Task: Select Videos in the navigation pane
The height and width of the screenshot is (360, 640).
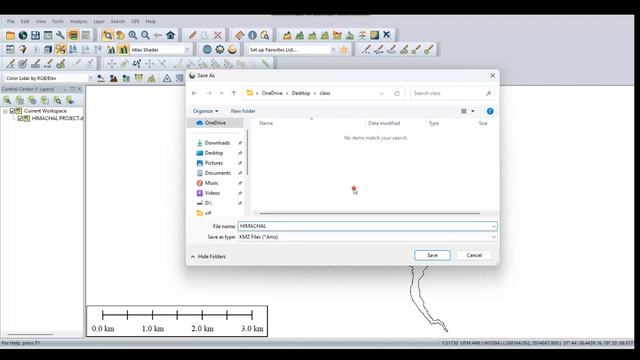Action: pos(212,193)
